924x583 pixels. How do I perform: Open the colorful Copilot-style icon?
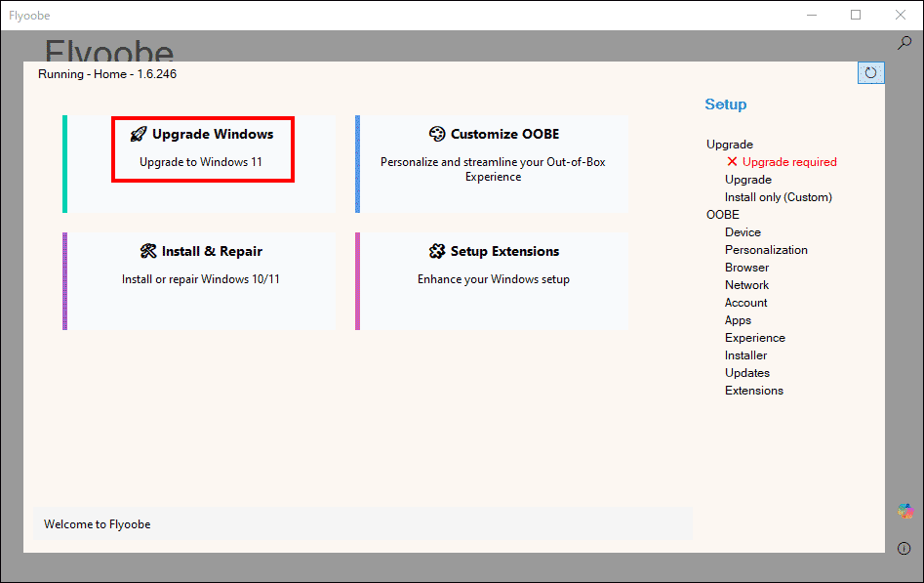click(905, 511)
